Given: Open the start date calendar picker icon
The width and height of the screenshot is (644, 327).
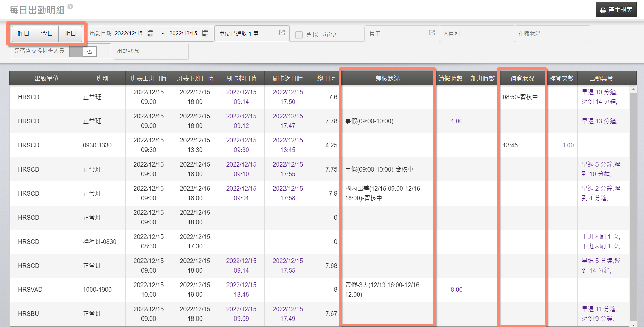Looking at the screenshot, I should point(150,33).
